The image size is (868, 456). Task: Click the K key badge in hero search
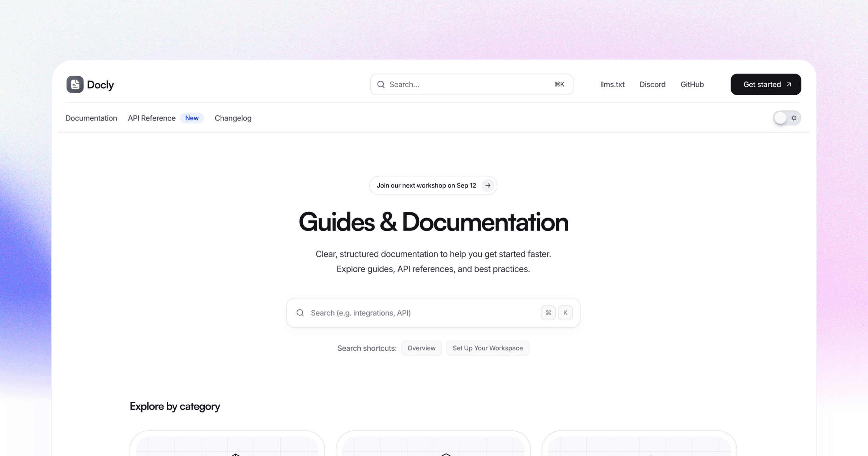coord(565,313)
